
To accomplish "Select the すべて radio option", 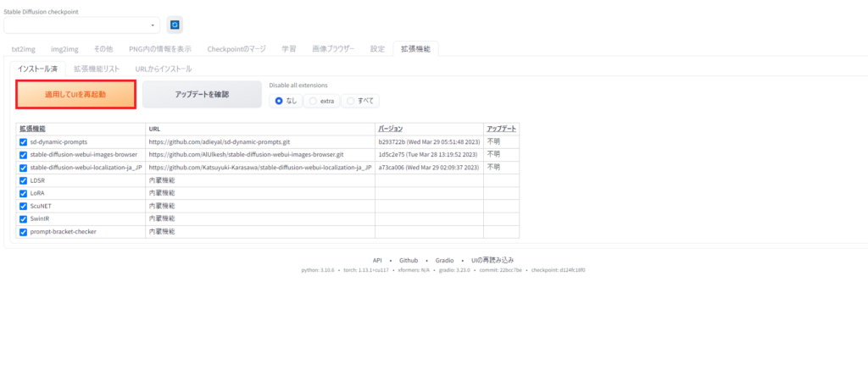I will pyautogui.click(x=360, y=102).
